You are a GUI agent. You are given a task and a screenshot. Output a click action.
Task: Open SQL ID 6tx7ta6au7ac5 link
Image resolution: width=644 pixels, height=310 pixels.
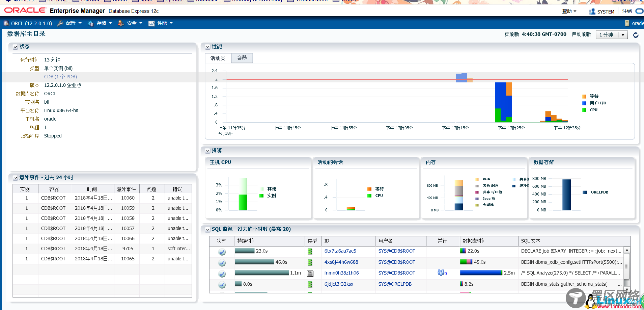(340, 251)
